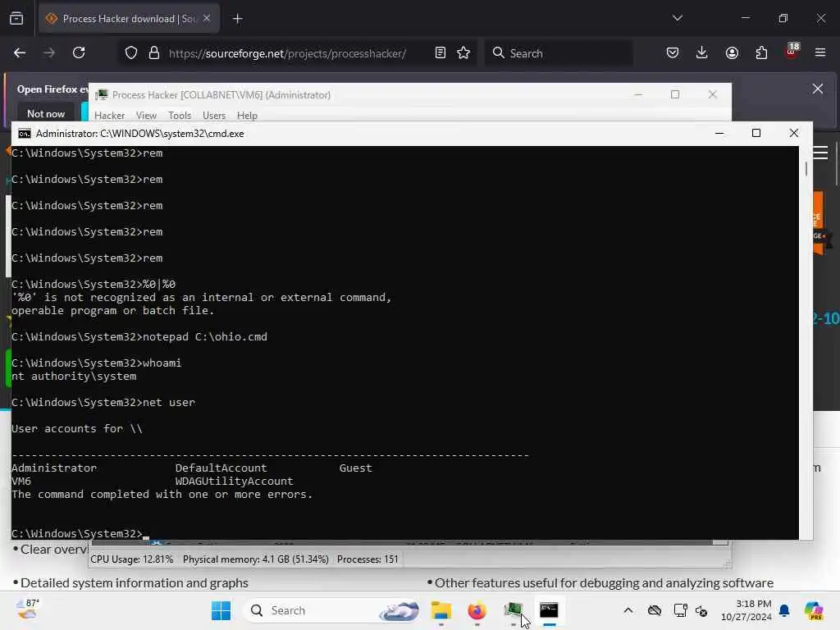
Task: Open Hacker menu in Process Hacker
Action: point(109,115)
